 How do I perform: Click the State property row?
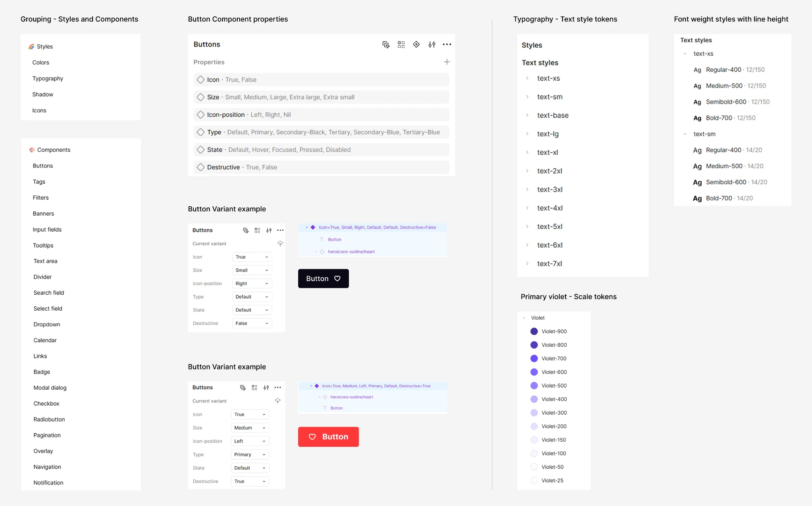click(x=321, y=150)
